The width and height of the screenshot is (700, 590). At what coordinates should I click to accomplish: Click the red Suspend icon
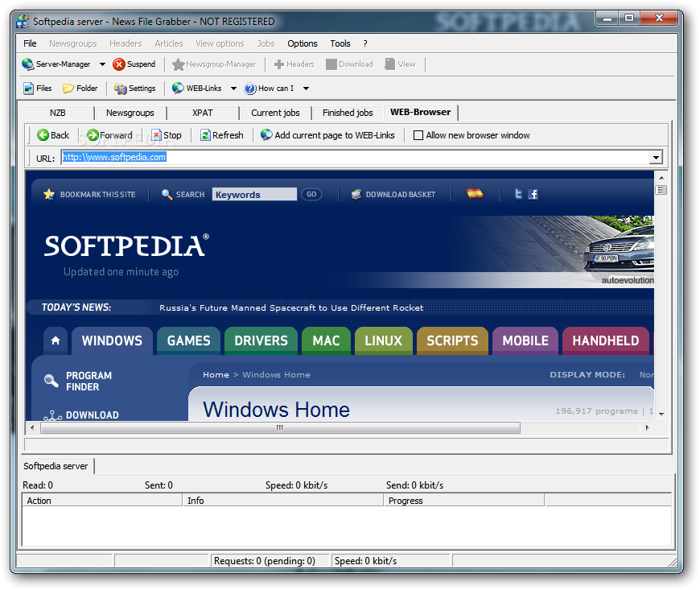118,64
